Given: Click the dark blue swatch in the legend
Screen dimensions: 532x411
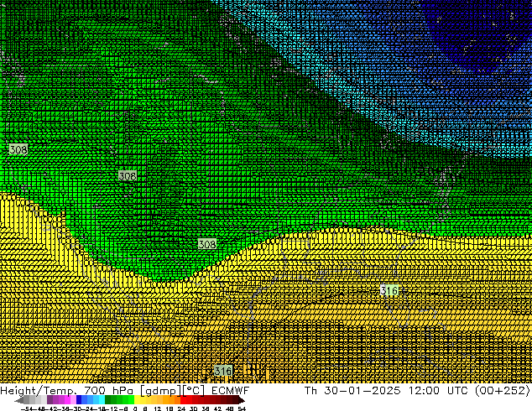Looking at the screenshot, I should (79, 400).
